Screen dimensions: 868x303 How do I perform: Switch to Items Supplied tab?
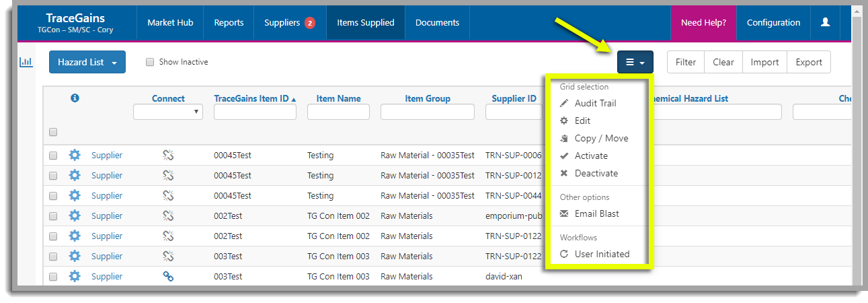(x=366, y=22)
